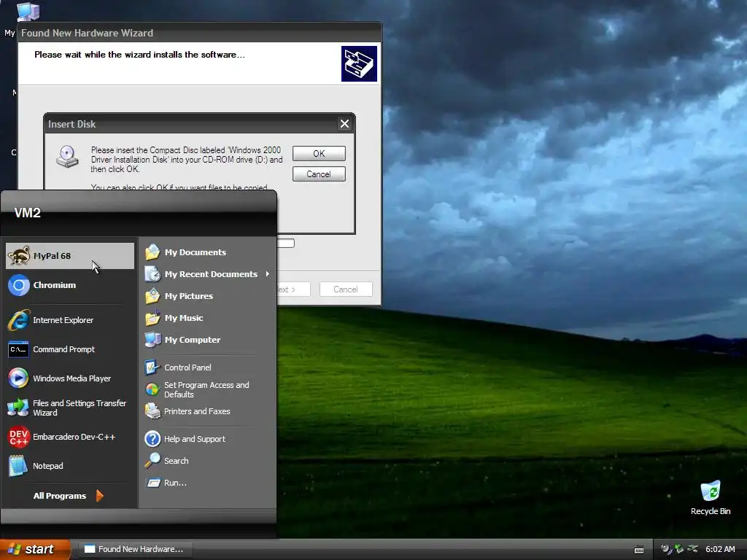Viewport: 747px width, 560px height.
Task: Open the MyPal 68 raccoon icon
Action: click(18, 256)
